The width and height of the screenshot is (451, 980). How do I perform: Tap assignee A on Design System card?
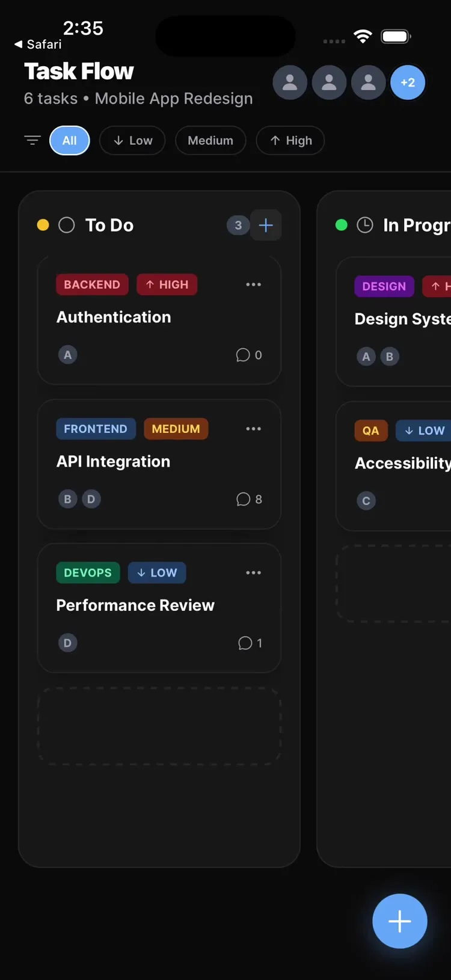point(366,357)
